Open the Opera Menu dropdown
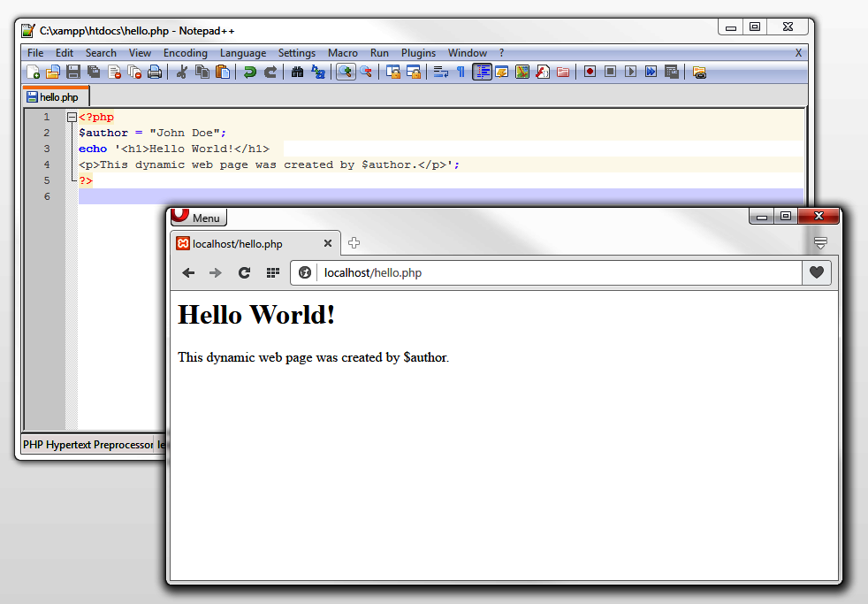This screenshot has height=604, width=868. pos(199,218)
